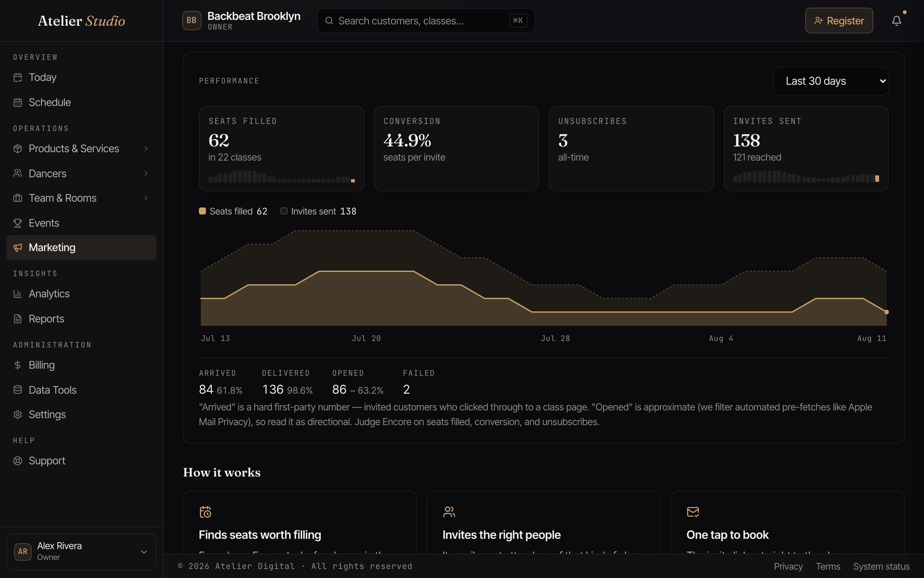Open the Schedule page

coord(81,102)
